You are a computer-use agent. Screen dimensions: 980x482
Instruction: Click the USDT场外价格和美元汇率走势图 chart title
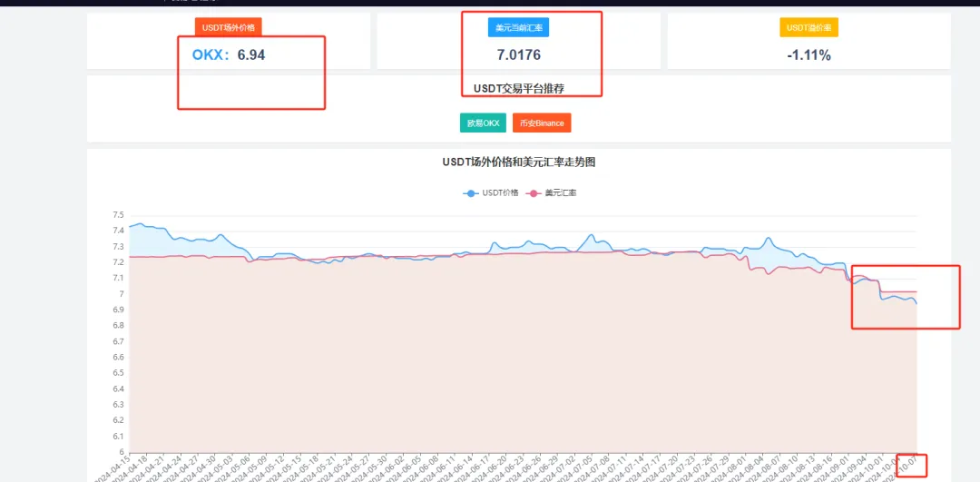pos(519,162)
